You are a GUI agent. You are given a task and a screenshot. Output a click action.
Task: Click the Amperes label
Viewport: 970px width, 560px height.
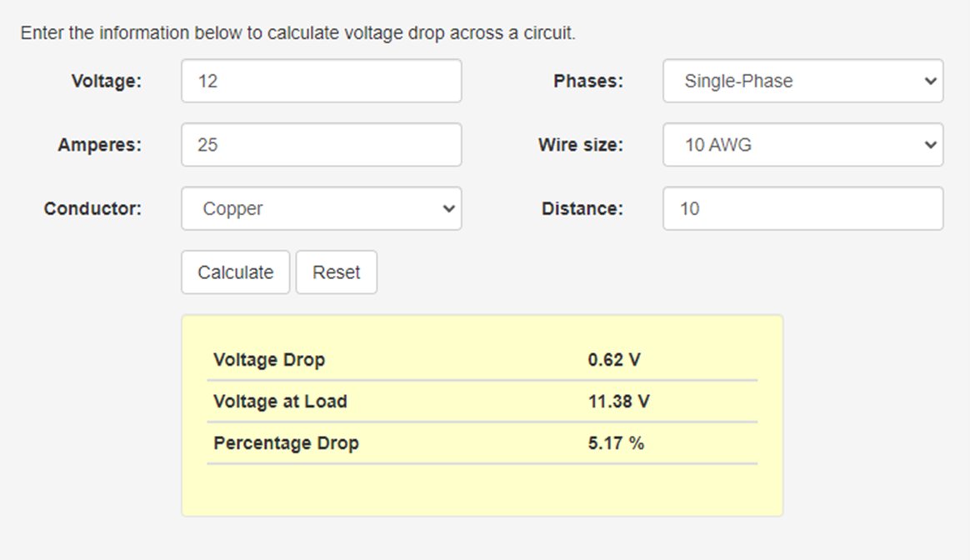pos(100,145)
